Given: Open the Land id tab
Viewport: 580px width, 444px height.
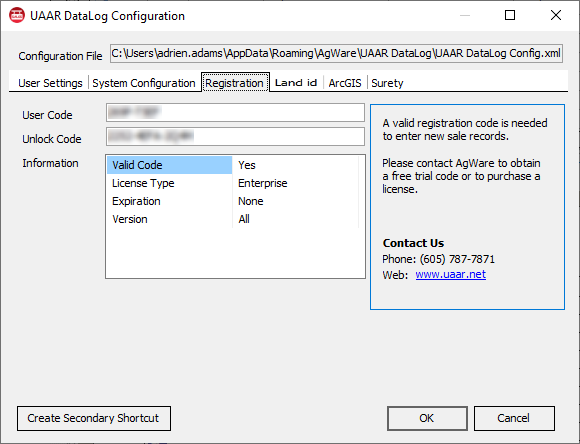Looking at the screenshot, I should point(296,83).
